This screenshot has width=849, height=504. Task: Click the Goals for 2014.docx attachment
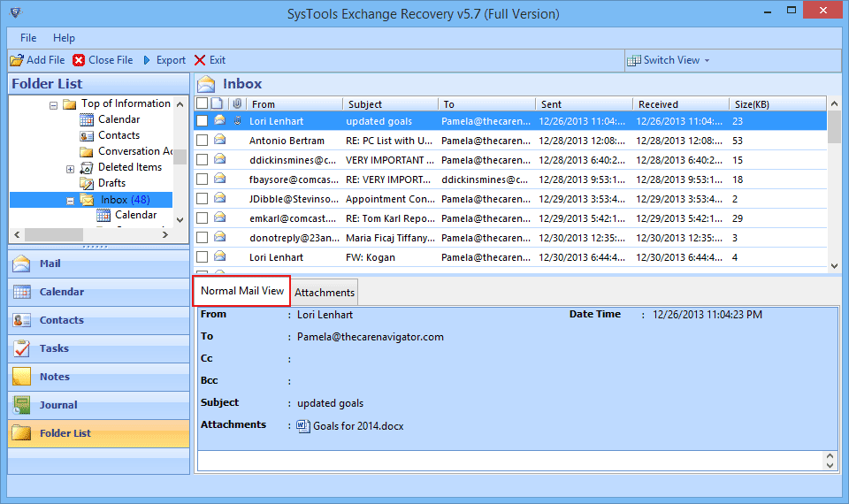click(x=350, y=425)
